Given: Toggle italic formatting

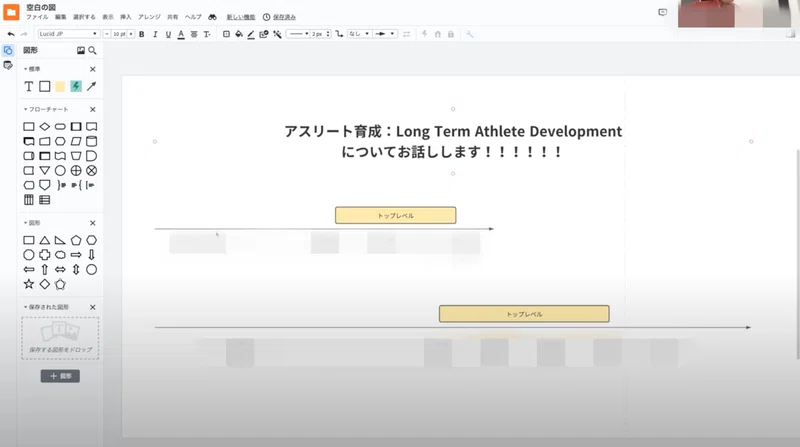Looking at the screenshot, I should (155, 34).
